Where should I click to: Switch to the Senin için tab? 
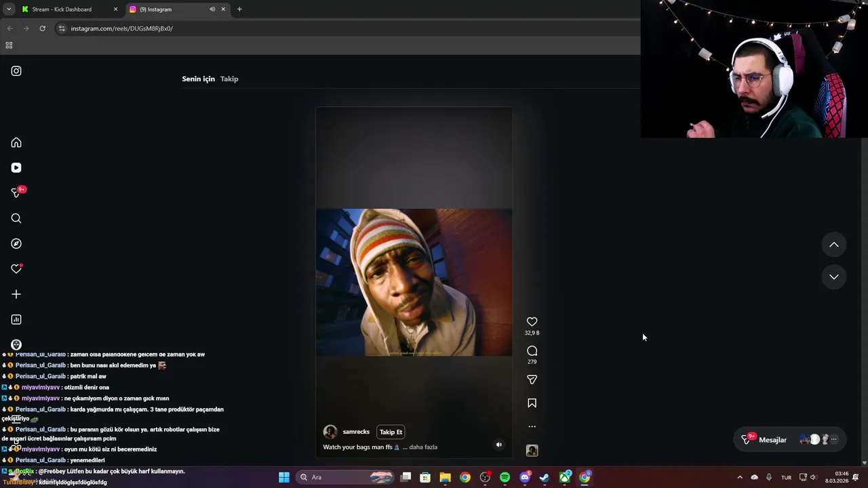(x=198, y=79)
